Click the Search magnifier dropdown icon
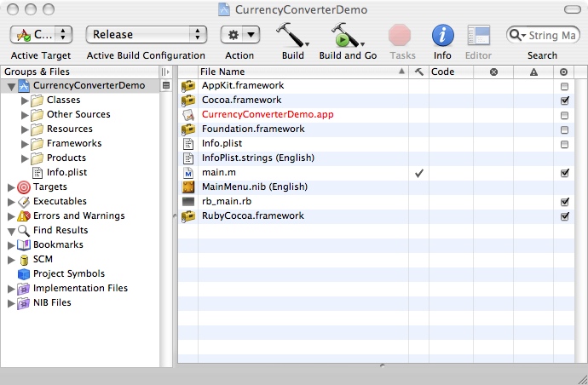Screen dimensions: 588x385 click(x=517, y=35)
